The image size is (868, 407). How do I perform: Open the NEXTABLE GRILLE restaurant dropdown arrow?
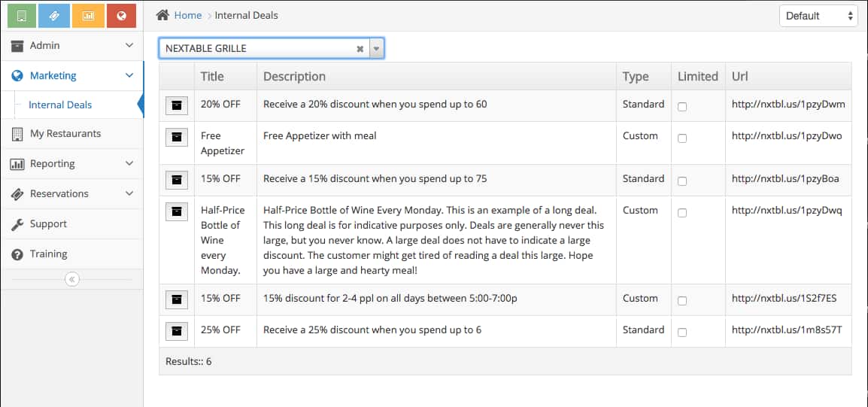tap(377, 48)
